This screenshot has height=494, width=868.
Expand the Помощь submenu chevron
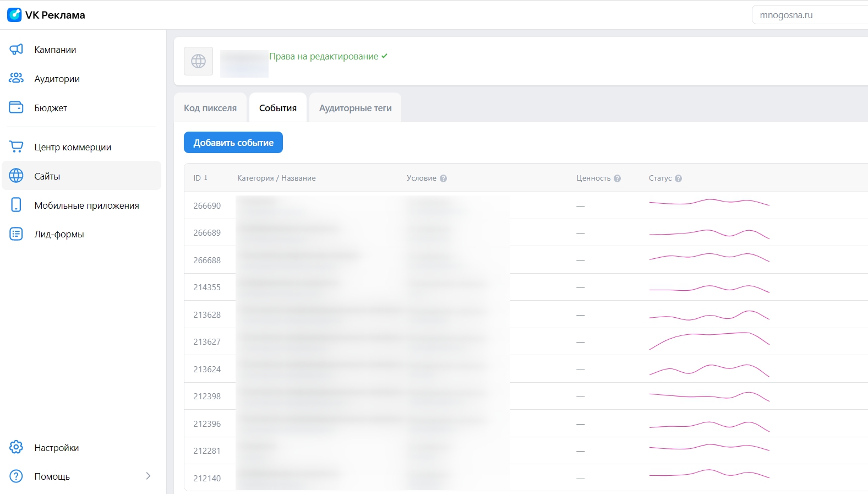pos(148,476)
